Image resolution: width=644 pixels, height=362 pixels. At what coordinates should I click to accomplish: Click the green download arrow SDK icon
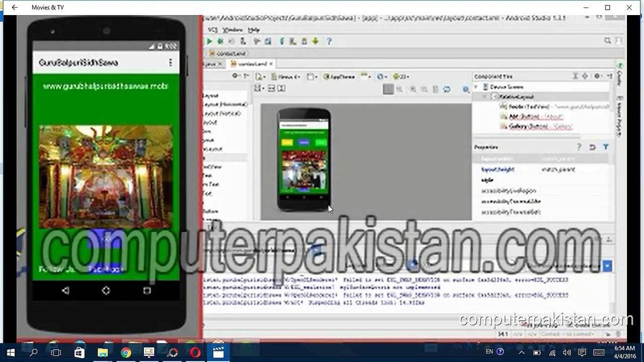[x=315, y=41]
